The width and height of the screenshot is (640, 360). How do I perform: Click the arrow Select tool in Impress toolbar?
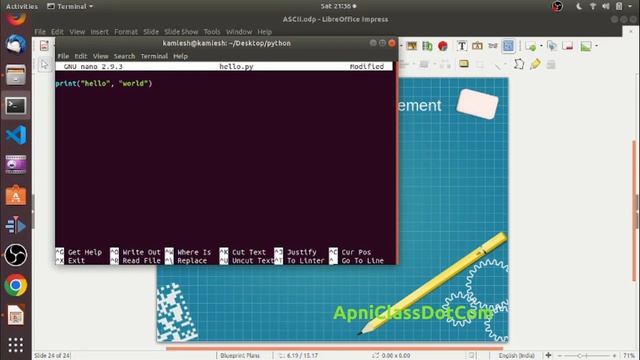(44, 64)
